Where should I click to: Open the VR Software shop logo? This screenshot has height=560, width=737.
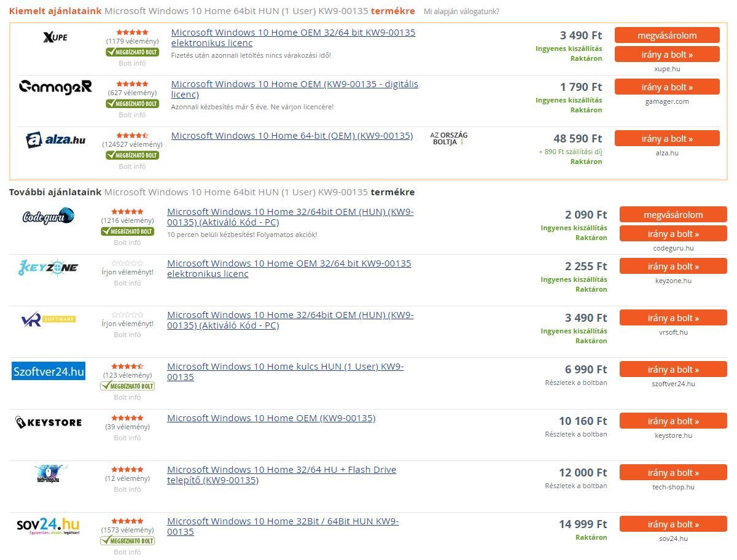click(49, 320)
